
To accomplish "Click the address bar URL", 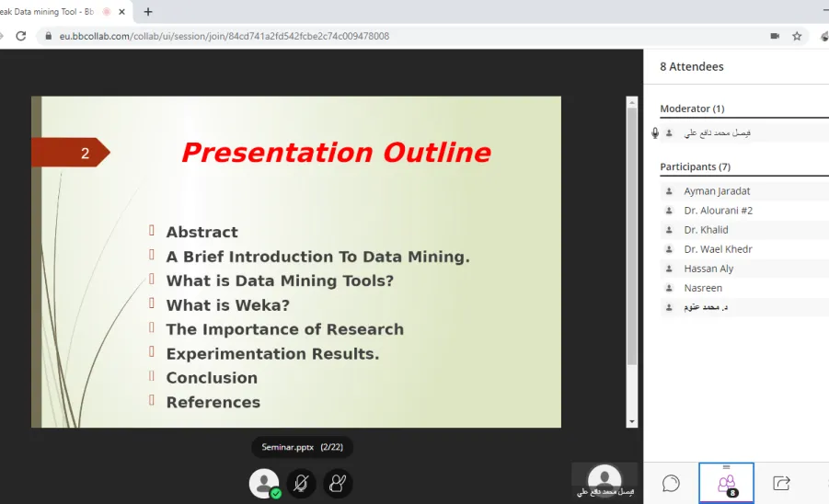I will coord(225,36).
